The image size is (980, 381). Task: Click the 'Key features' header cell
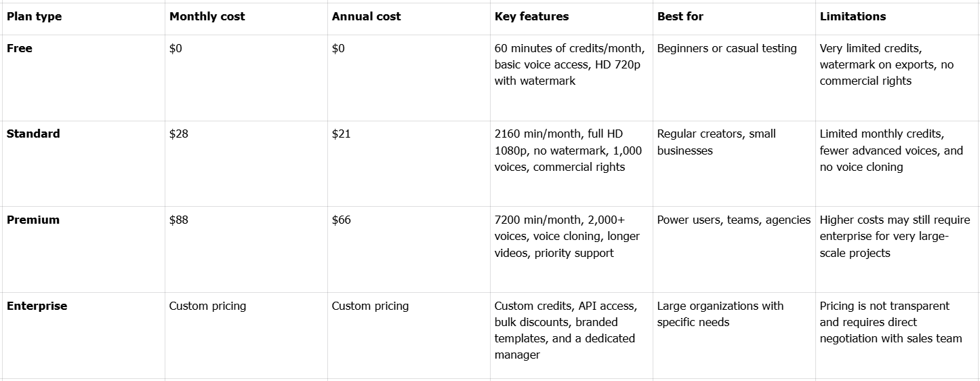[532, 16]
